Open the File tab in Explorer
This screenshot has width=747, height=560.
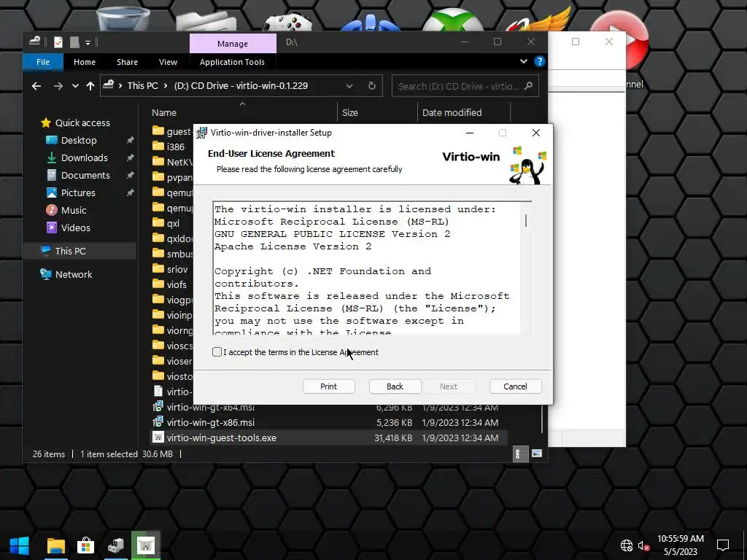(43, 62)
